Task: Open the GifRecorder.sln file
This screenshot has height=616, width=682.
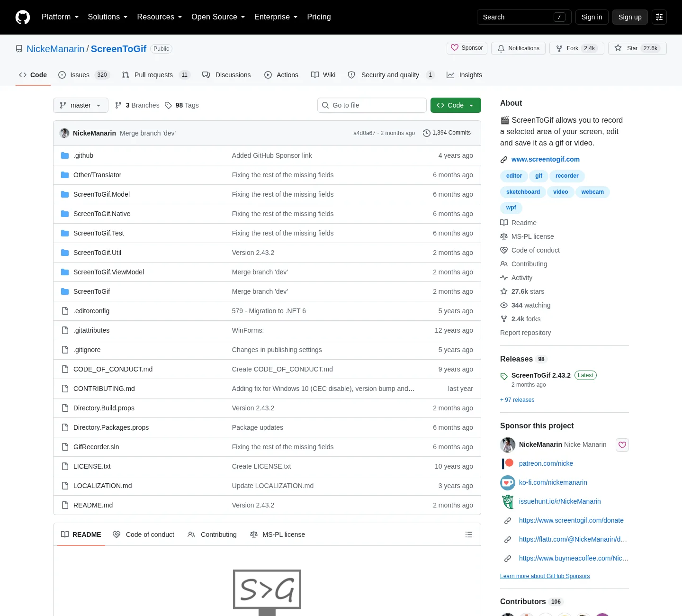Action: coord(96,447)
